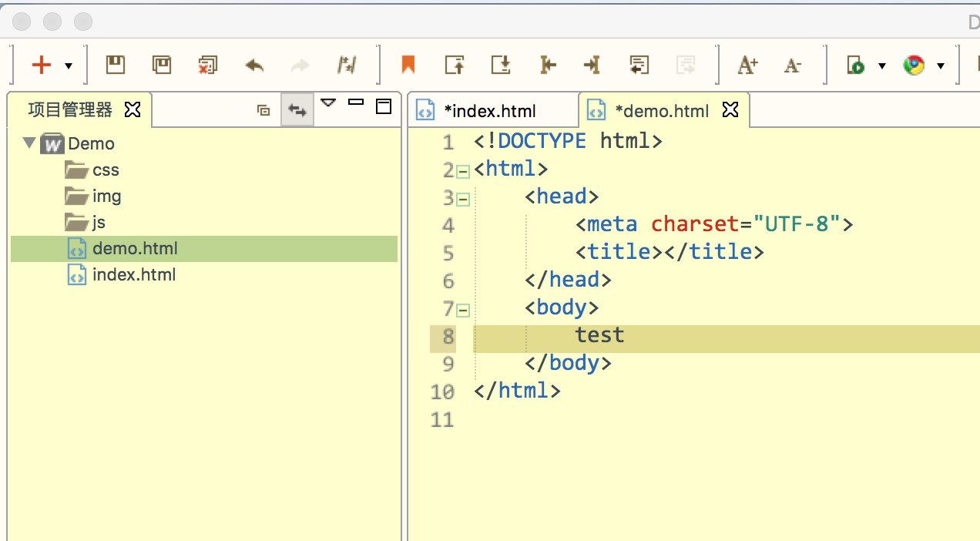Decrease editor font size with A- icon

793,66
